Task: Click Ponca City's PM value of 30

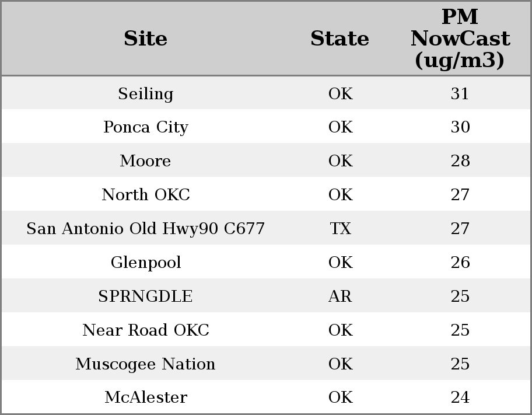Action: [x=460, y=127]
